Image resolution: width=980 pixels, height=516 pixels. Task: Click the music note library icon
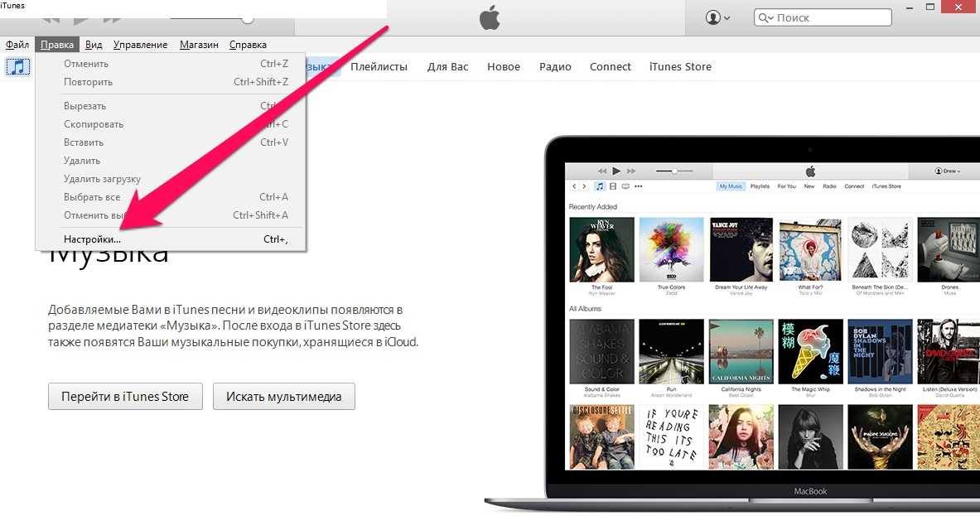click(17, 66)
